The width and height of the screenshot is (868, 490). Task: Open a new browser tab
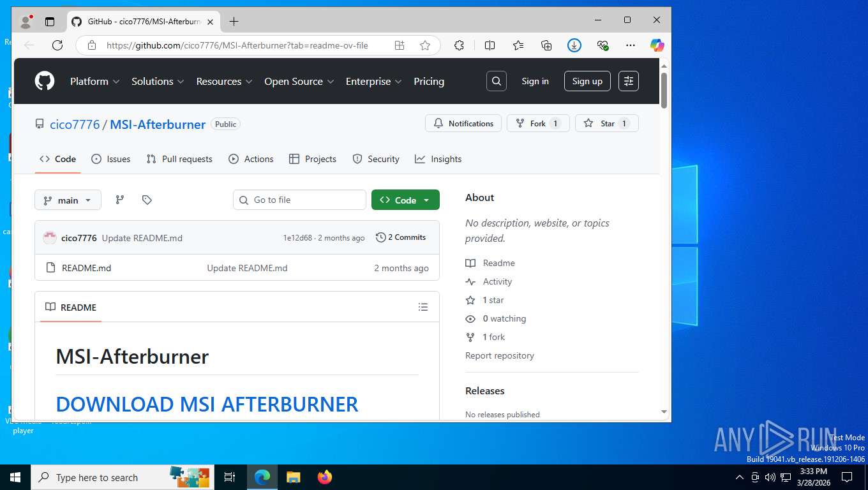coord(234,22)
